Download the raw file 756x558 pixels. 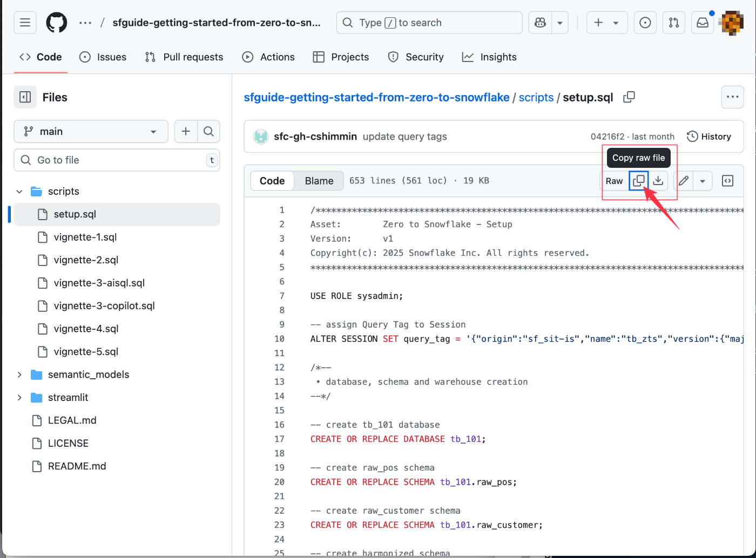click(658, 181)
